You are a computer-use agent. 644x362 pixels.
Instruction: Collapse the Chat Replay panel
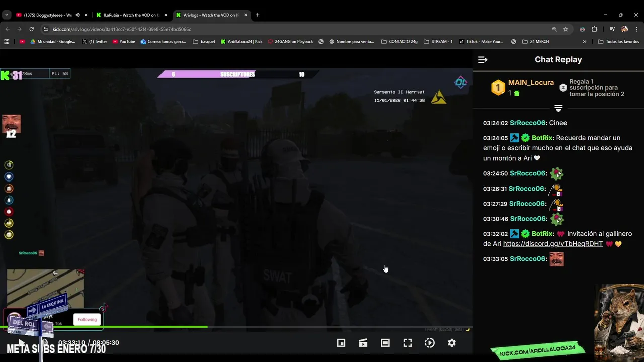482,60
